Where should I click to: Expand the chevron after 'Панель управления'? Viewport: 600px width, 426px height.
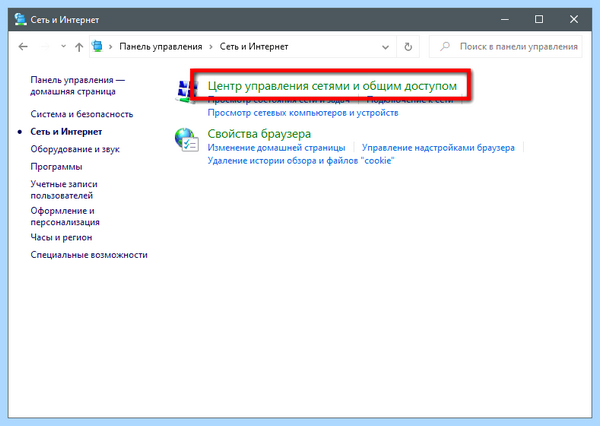[x=211, y=47]
